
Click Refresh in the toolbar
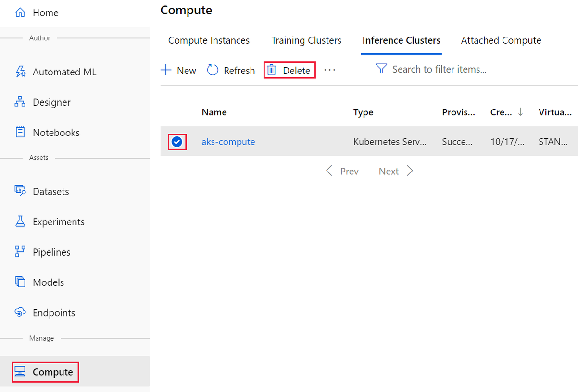(x=231, y=71)
